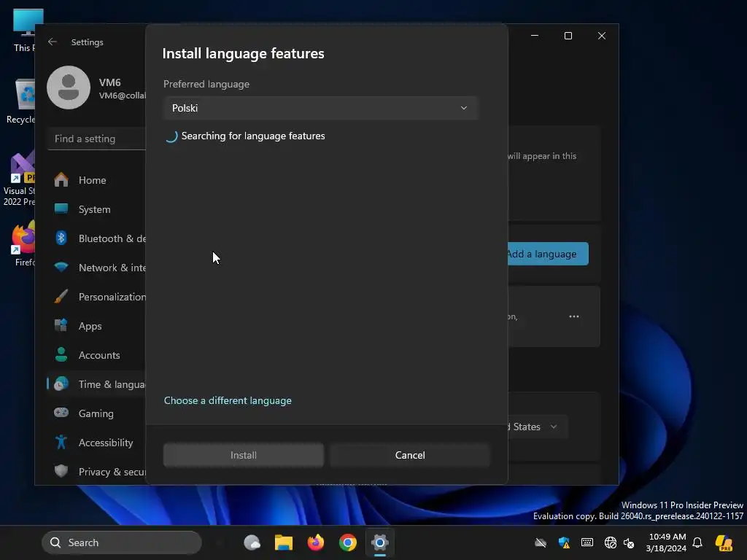Expand the region dropdown ending in States
Screen dimensions: 747x560
[x=538, y=427]
